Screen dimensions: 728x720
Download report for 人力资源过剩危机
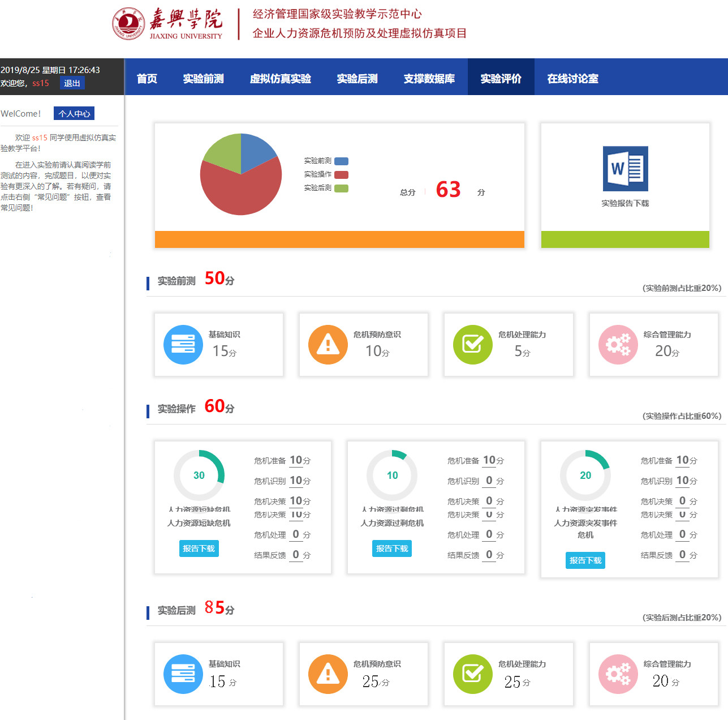point(392,548)
